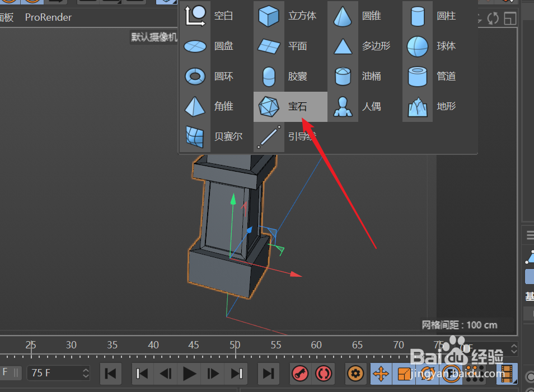
Task: Jump to the last frame button
Action: click(x=269, y=374)
